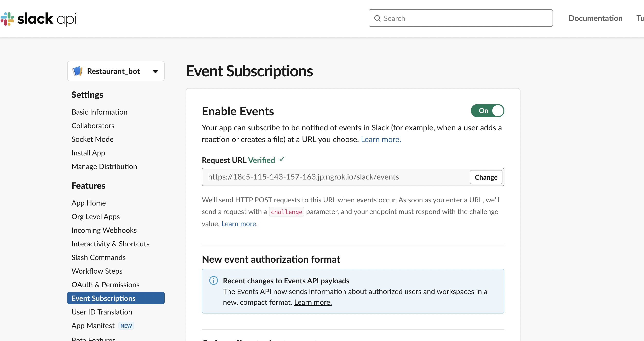644x341 pixels.
Task: Click the Restaurant_bot app icon
Action: [x=78, y=71]
